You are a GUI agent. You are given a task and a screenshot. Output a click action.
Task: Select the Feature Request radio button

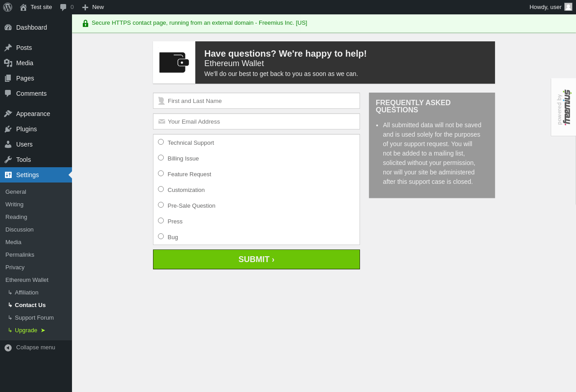point(161,174)
